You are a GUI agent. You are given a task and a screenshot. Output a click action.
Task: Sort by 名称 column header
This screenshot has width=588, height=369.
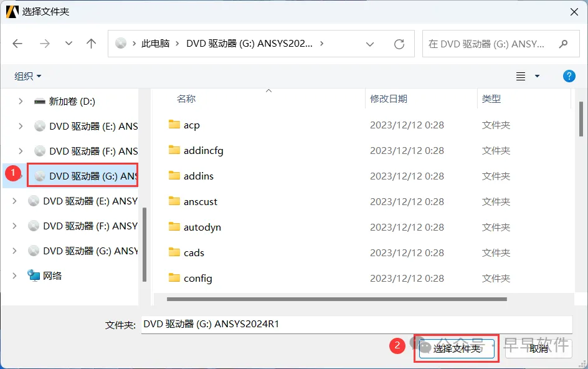(186, 98)
